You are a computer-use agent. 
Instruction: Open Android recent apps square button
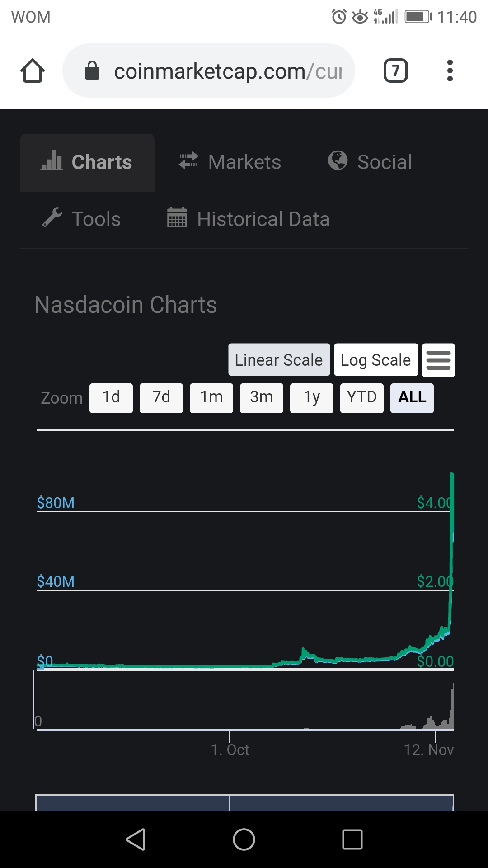click(352, 840)
